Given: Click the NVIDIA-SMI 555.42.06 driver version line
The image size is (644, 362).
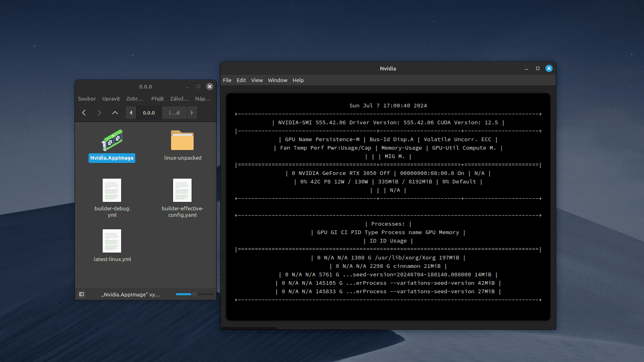Looking at the screenshot, I should tap(388, 123).
